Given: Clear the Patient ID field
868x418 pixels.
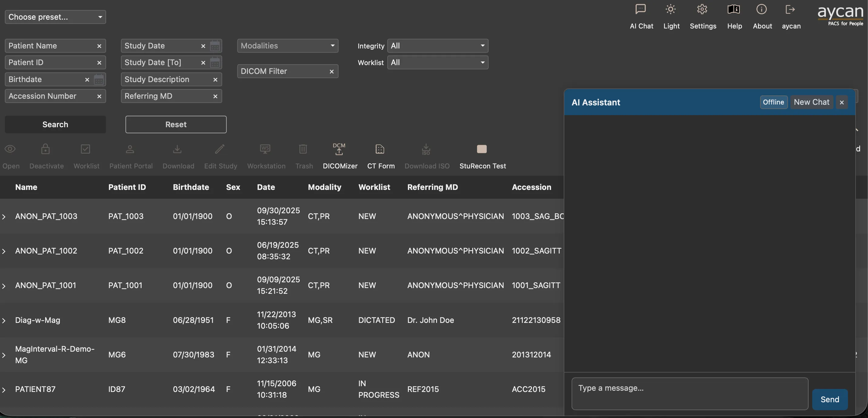Looking at the screenshot, I should (99, 63).
